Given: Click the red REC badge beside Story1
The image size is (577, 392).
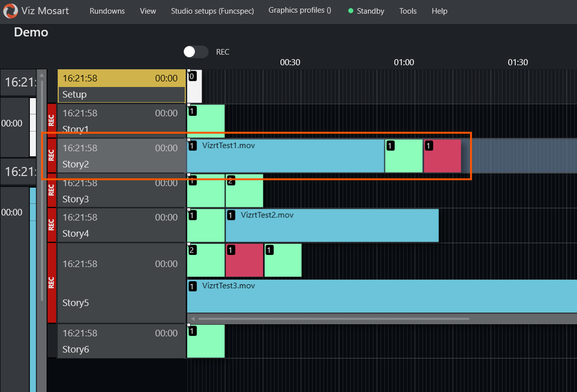Looking at the screenshot, I should point(51,121).
